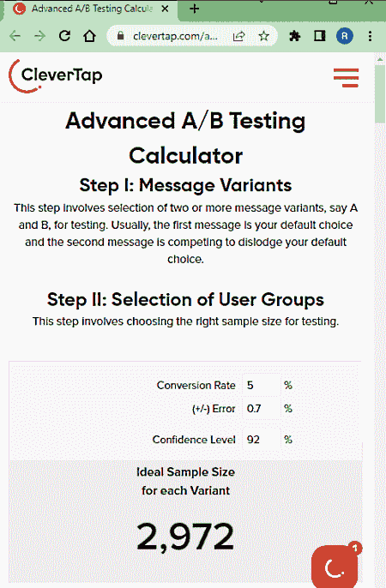Go to browser home page icon
Image resolution: width=386 pixels, height=588 pixels.
[x=89, y=36]
